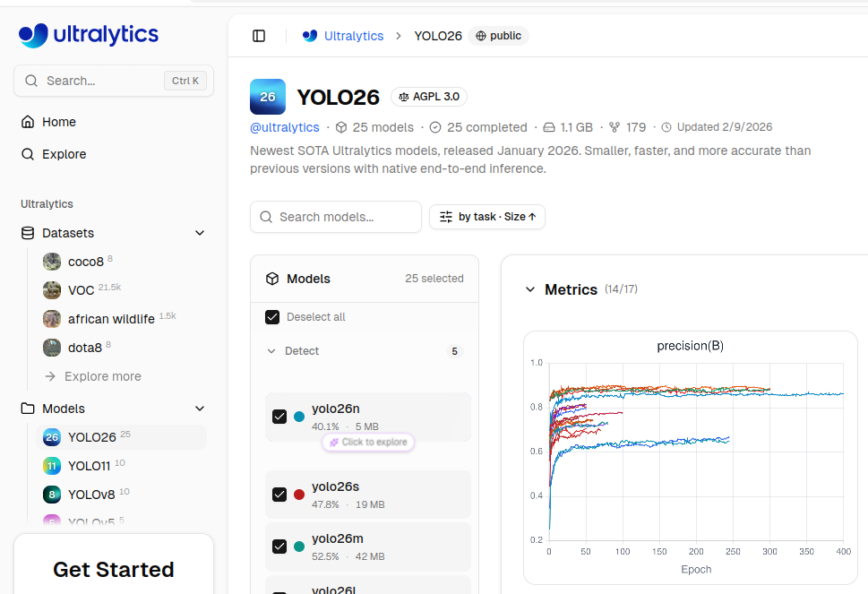Viewport: 868px width, 594px height.
Task: Collapse the Detect group
Action: tap(271, 351)
